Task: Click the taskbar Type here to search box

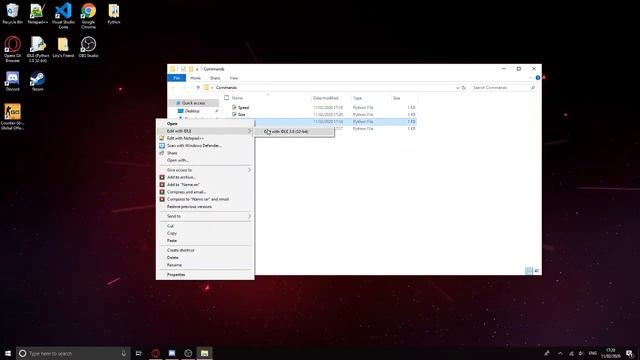Action: click(73, 353)
